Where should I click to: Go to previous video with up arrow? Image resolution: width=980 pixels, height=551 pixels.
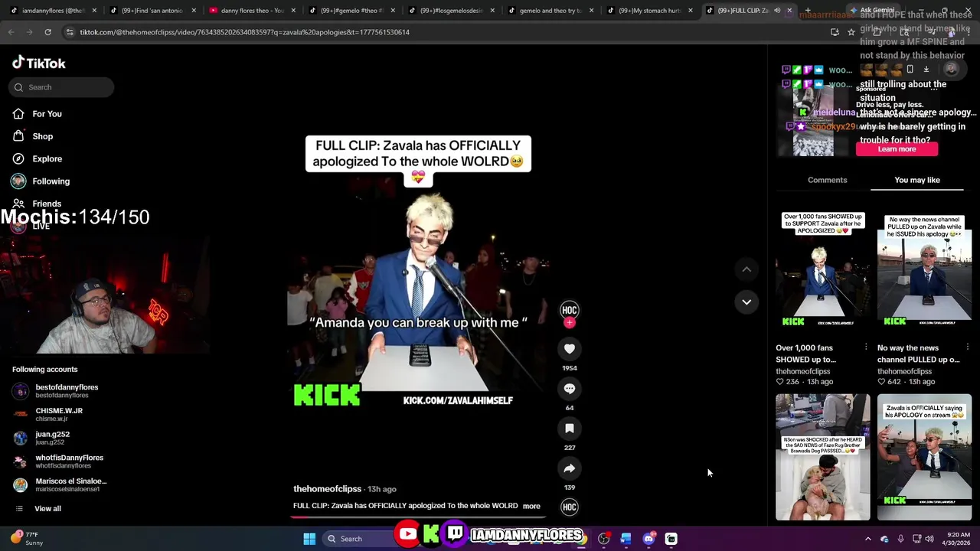(x=746, y=269)
